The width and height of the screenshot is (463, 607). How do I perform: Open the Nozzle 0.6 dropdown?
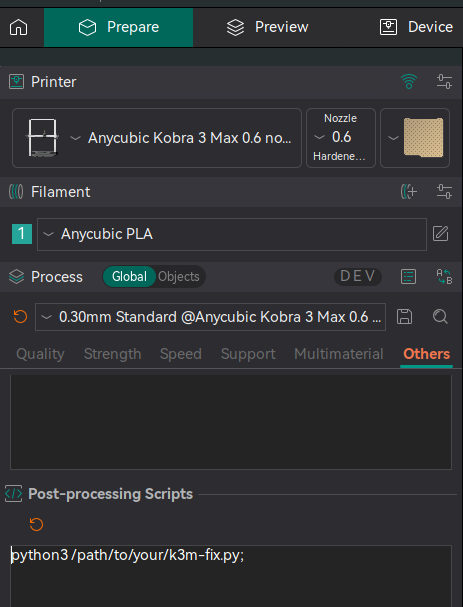(x=341, y=138)
